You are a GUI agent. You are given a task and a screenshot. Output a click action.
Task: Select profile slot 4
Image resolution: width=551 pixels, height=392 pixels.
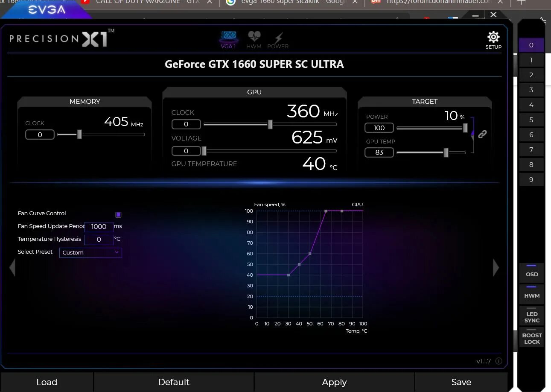[x=531, y=105]
